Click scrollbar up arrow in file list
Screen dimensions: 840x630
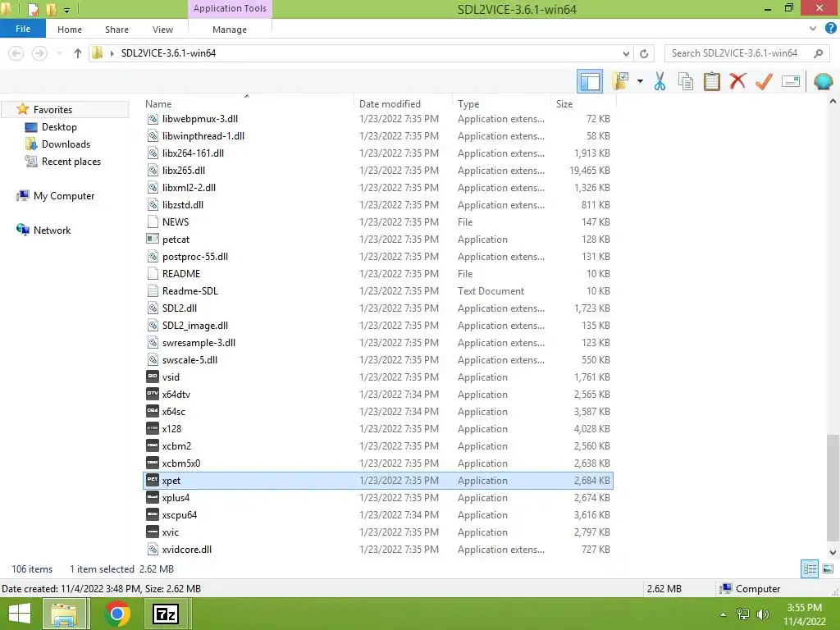pyautogui.click(x=833, y=101)
